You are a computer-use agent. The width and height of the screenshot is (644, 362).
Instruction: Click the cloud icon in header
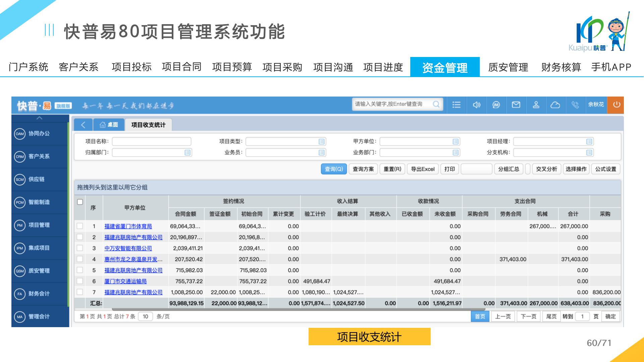555,105
